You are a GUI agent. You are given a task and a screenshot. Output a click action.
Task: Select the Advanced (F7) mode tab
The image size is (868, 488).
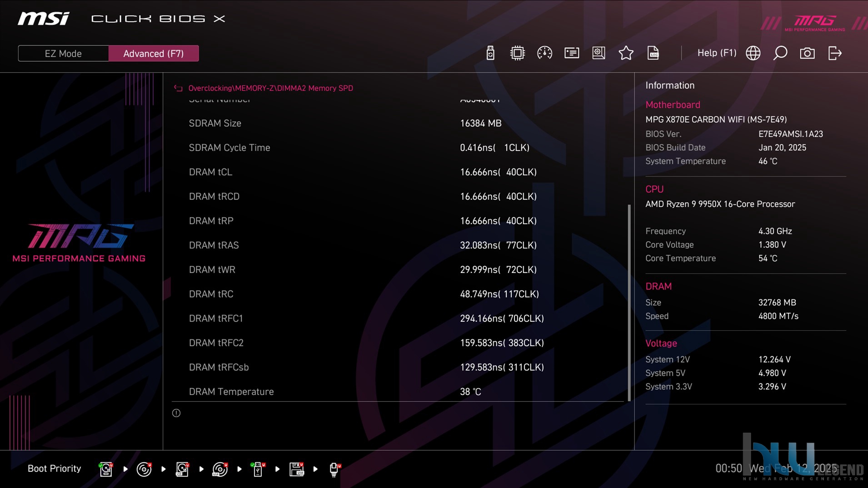pos(154,54)
